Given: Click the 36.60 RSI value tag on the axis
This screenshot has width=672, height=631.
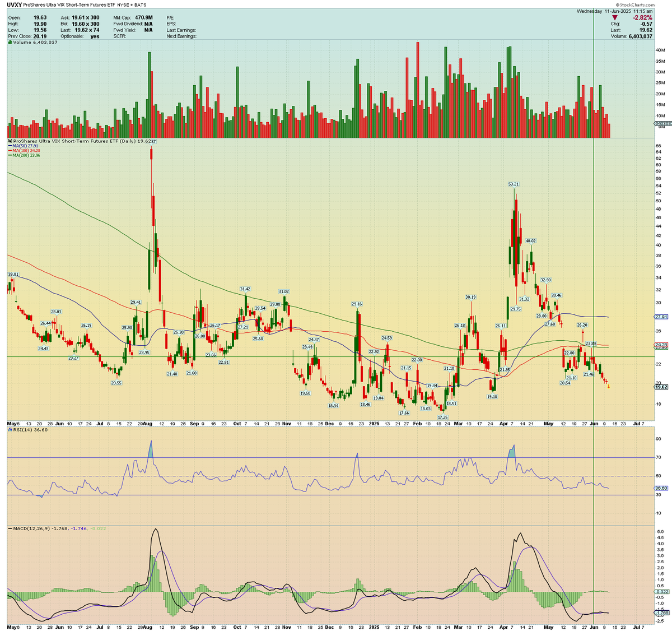Looking at the screenshot, I should [x=660, y=488].
